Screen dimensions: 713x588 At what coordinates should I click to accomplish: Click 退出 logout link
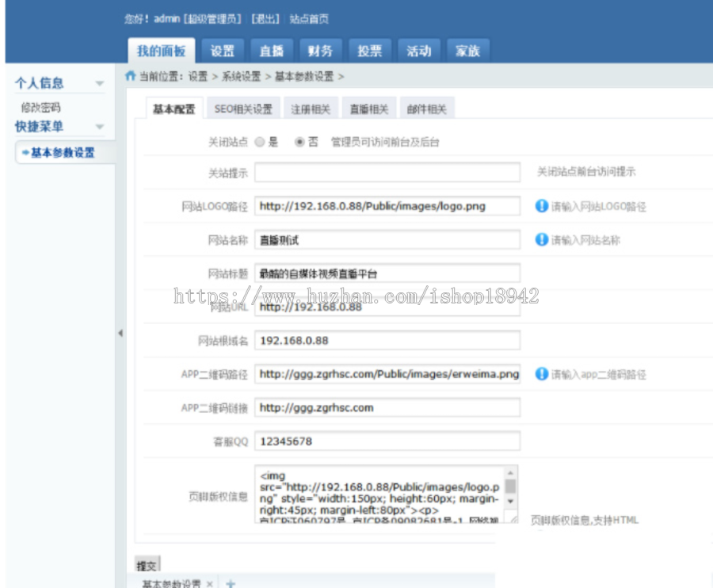[265, 19]
